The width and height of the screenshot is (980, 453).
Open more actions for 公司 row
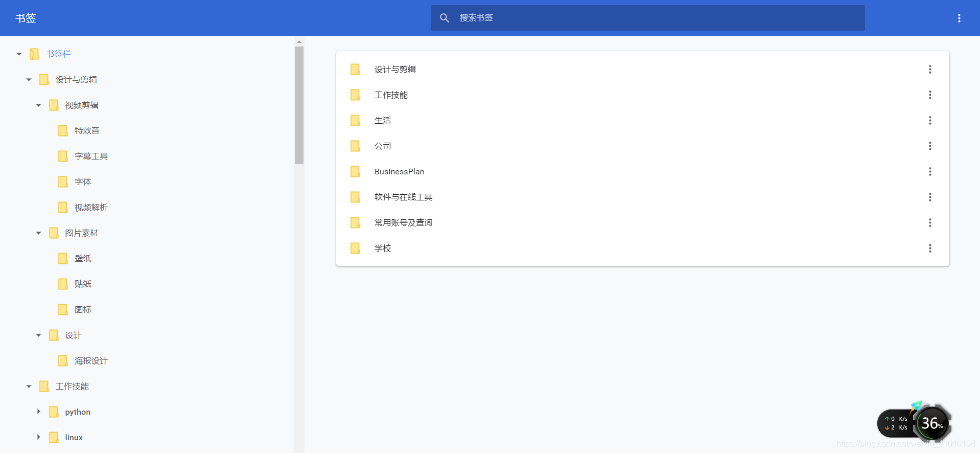930,146
